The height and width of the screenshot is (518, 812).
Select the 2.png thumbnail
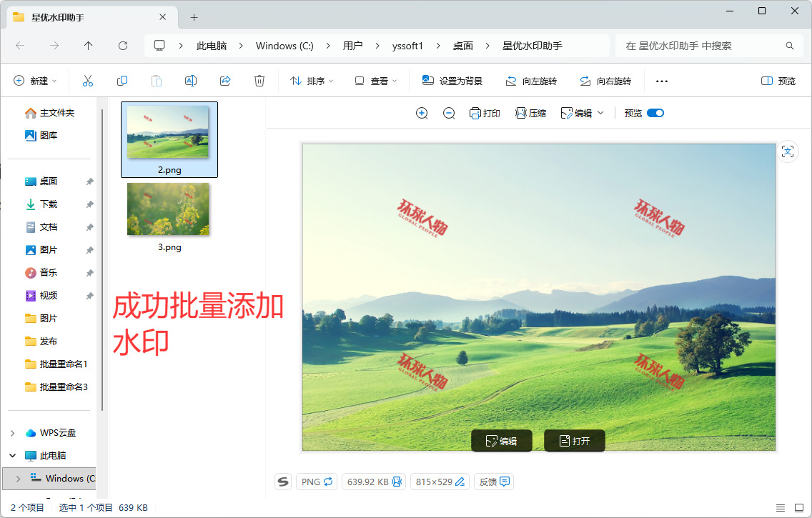169,140
